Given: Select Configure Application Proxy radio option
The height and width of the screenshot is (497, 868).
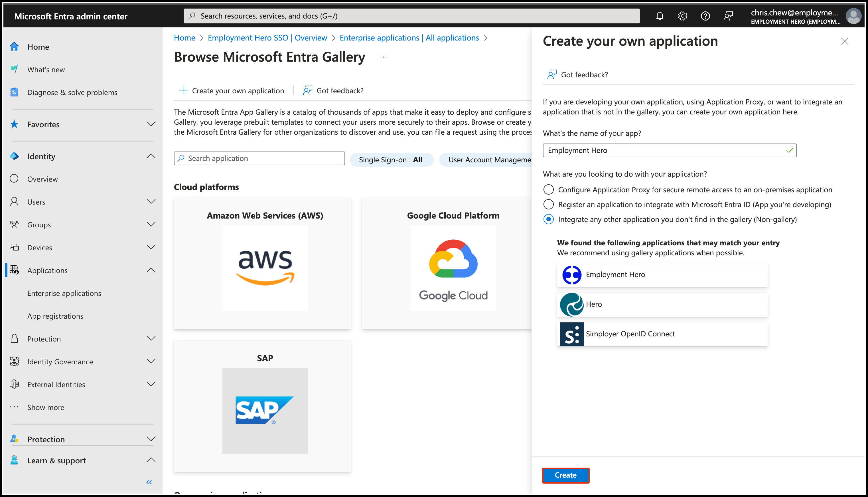Looking at the screenshot, I should click(548, 189).
